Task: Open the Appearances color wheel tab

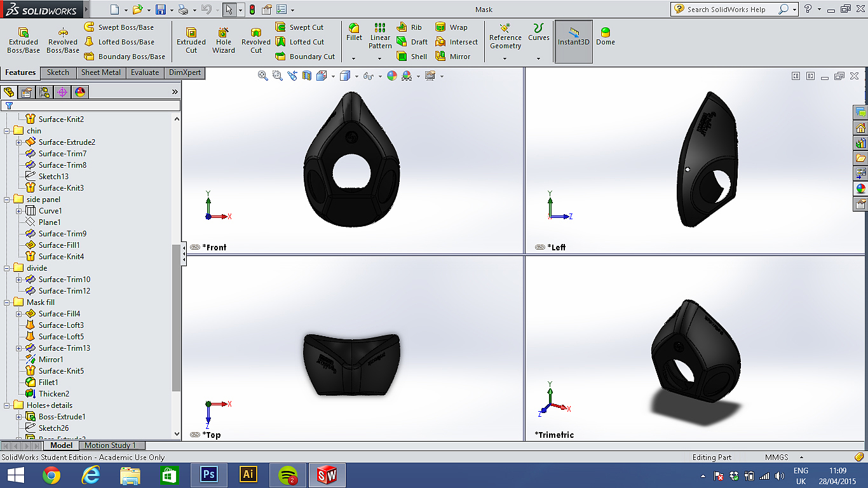Action: click(79, 92)
